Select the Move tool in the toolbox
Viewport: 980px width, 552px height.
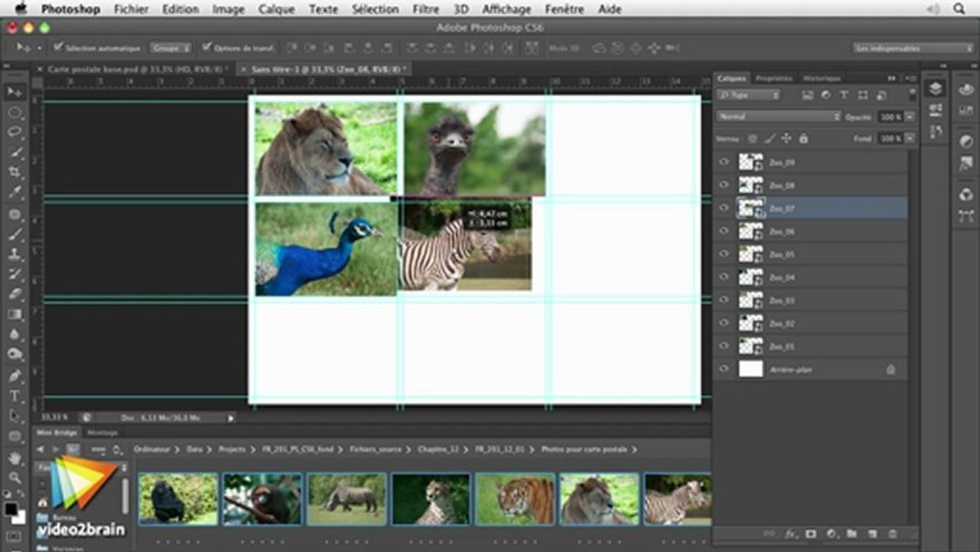coord(15,92)
